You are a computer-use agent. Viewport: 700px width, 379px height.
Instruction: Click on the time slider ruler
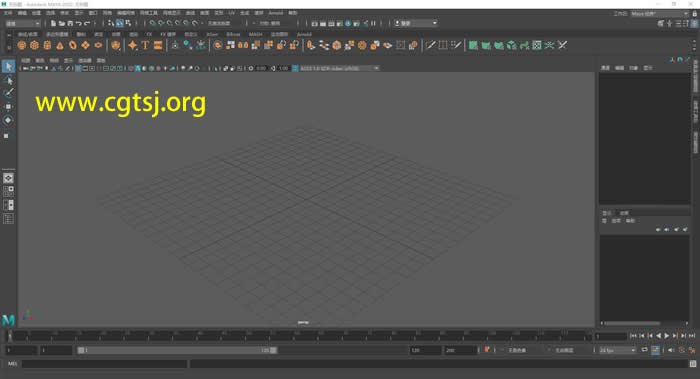301,336
